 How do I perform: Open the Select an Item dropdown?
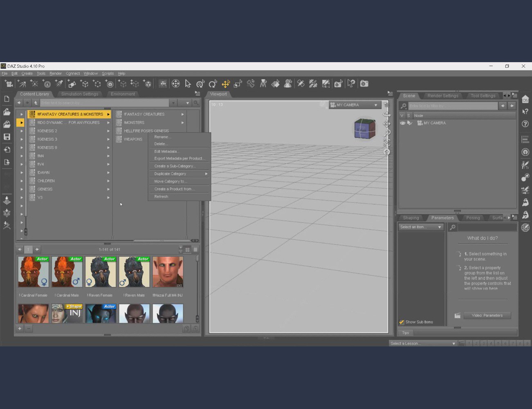click(421, 227)
